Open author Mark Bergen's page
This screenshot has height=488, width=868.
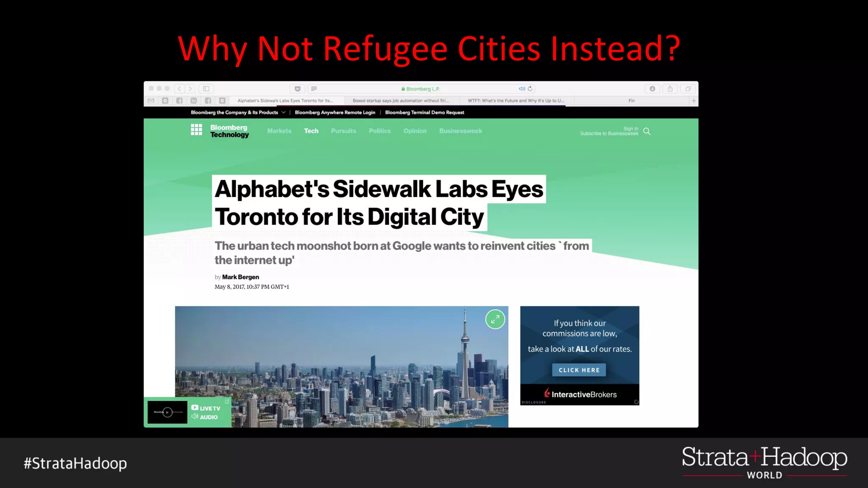240,277
